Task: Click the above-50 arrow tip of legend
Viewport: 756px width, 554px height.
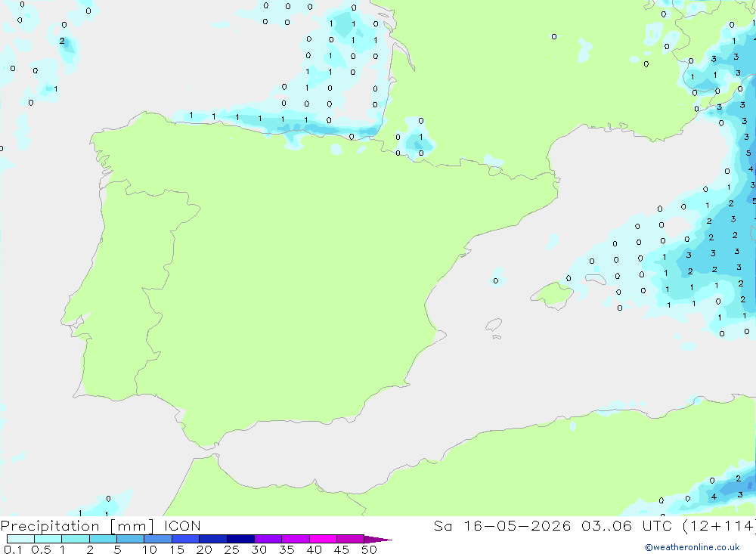Action: click(x=378, y=539)
